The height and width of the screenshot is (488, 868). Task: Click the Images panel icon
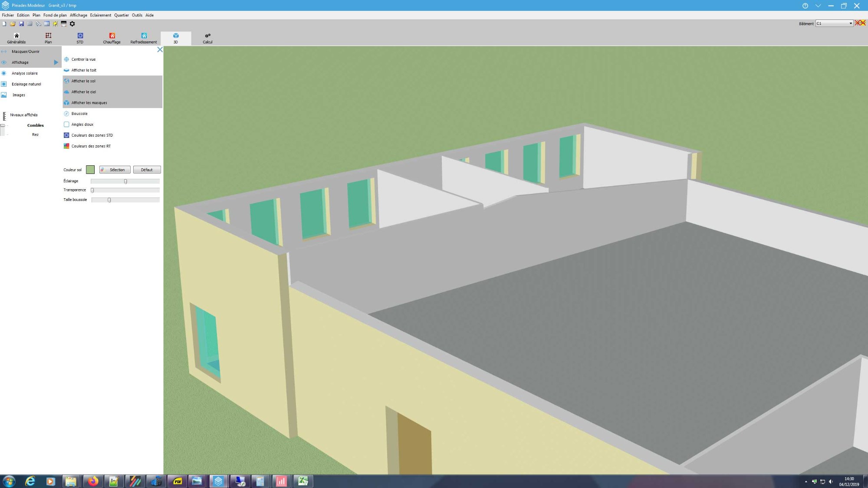click(4, 95)
